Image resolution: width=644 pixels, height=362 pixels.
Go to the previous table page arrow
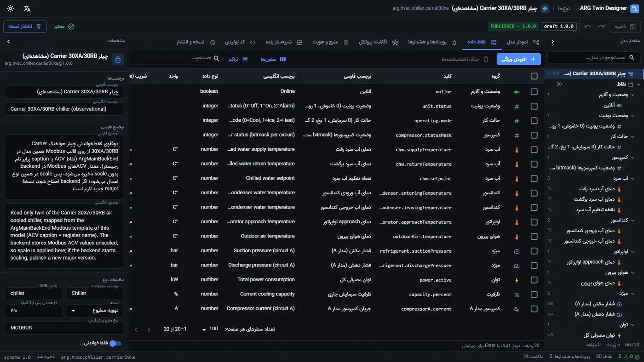(149, 329)
